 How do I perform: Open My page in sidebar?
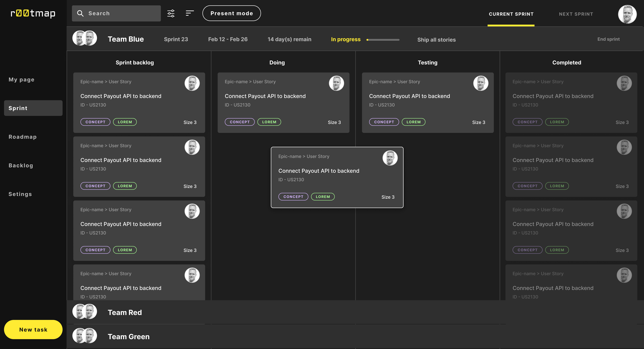[x=21, y=80]
